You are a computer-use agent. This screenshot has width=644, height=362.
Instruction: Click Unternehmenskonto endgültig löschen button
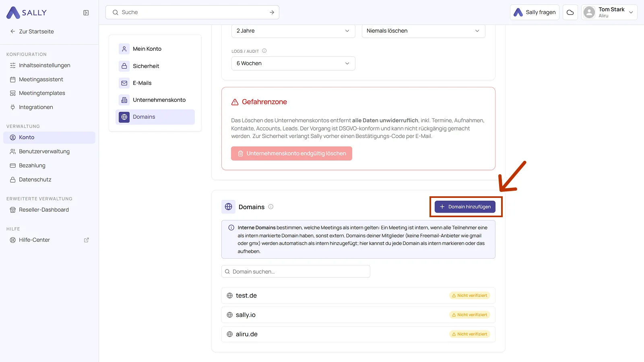point(291,154)
